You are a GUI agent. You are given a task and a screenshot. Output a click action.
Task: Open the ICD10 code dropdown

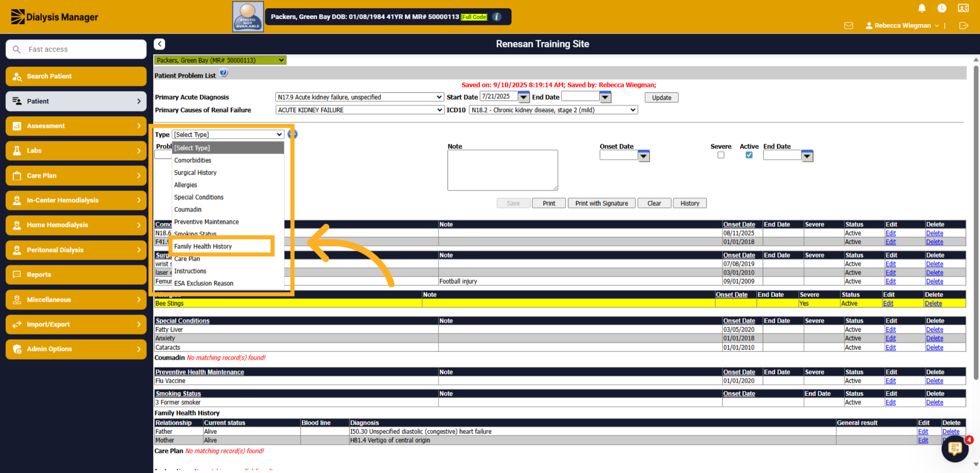pyautogui.click(x=553, y=110)
